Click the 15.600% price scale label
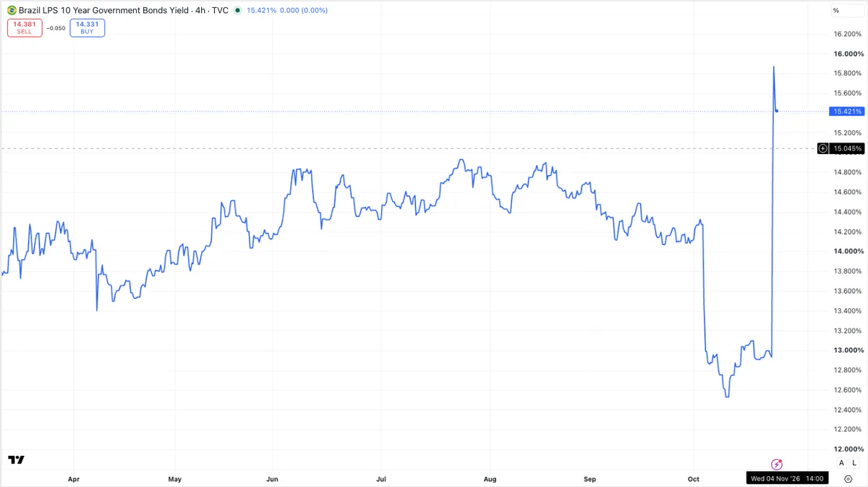This screenshot has height=487, width=868. [847, 93]
